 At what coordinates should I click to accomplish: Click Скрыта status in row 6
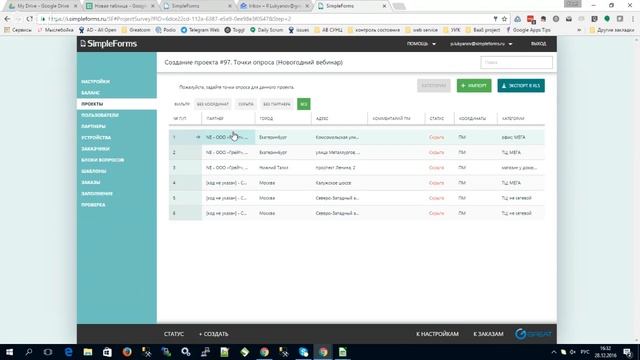[x=436, y=213]
